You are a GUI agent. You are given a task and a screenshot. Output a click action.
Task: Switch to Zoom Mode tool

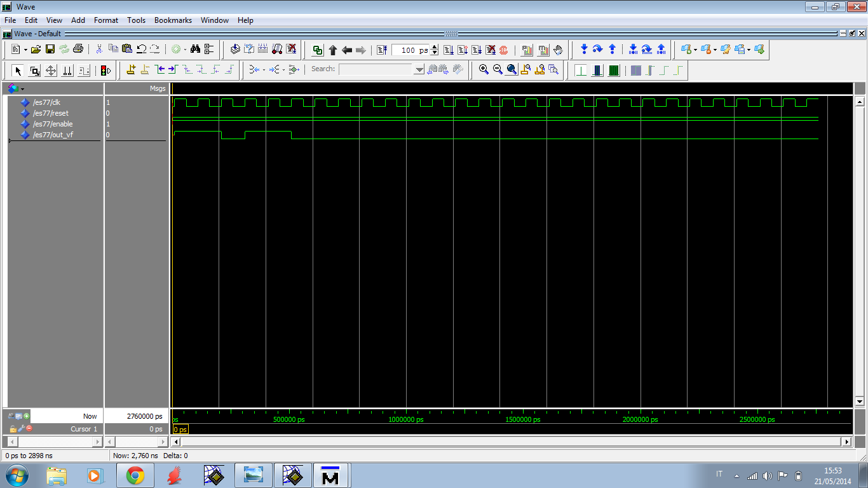(34, 71)
